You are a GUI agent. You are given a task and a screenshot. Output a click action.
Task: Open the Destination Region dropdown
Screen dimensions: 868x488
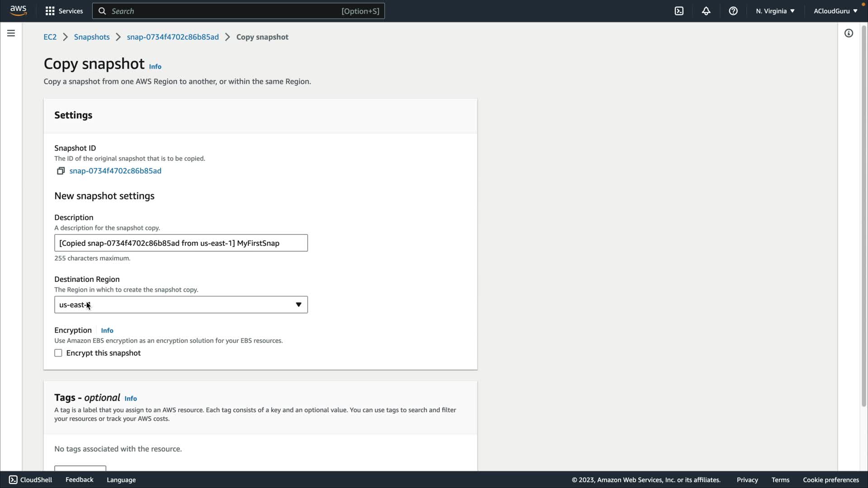coord(181,305)
